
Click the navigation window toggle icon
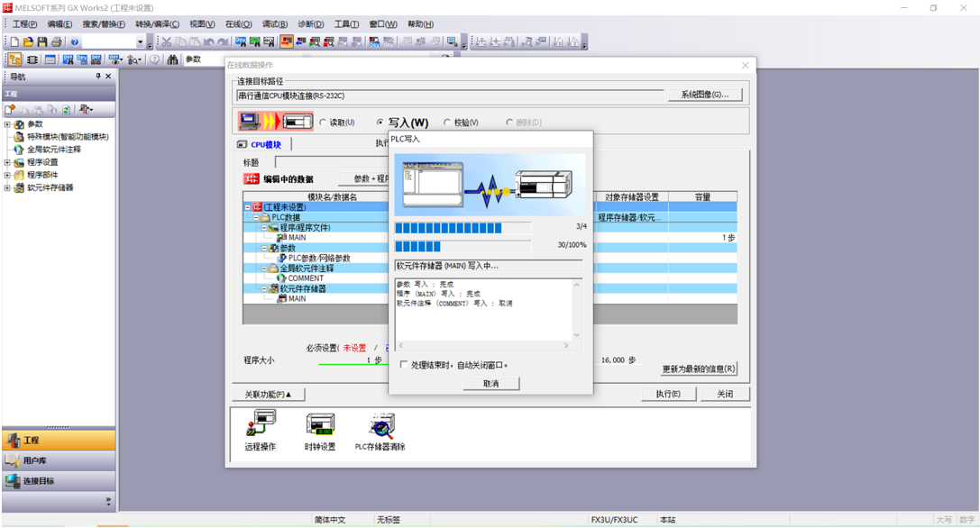click(x=14, y=59)
